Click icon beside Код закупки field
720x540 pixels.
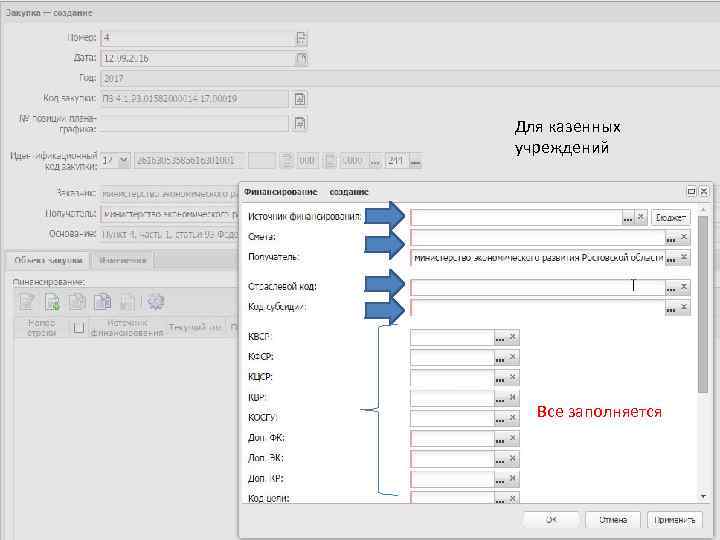tap(299, 99)
